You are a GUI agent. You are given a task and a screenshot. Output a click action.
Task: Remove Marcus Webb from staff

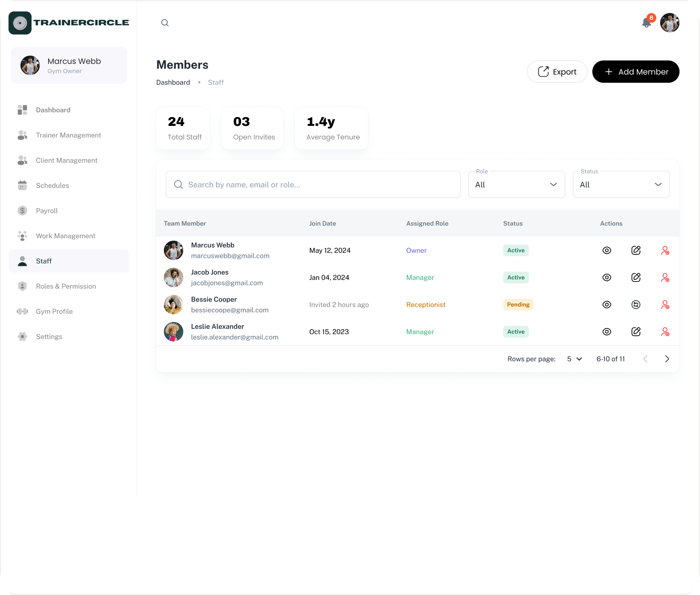pyautogui.click(x=665, y=250)
